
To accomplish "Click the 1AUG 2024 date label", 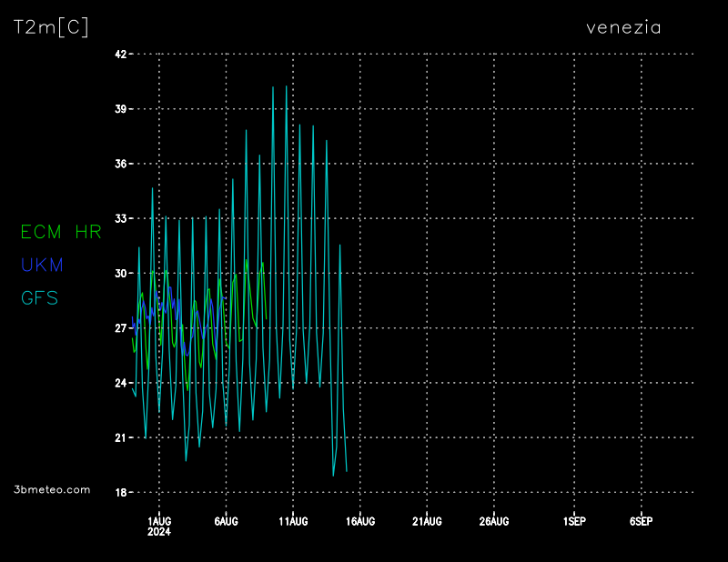I will pyautogui.click(x=159, y=526).
